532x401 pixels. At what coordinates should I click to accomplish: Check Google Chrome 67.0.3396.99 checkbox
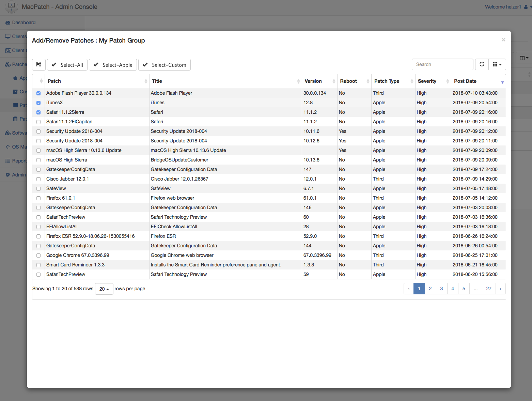[38, 256]
